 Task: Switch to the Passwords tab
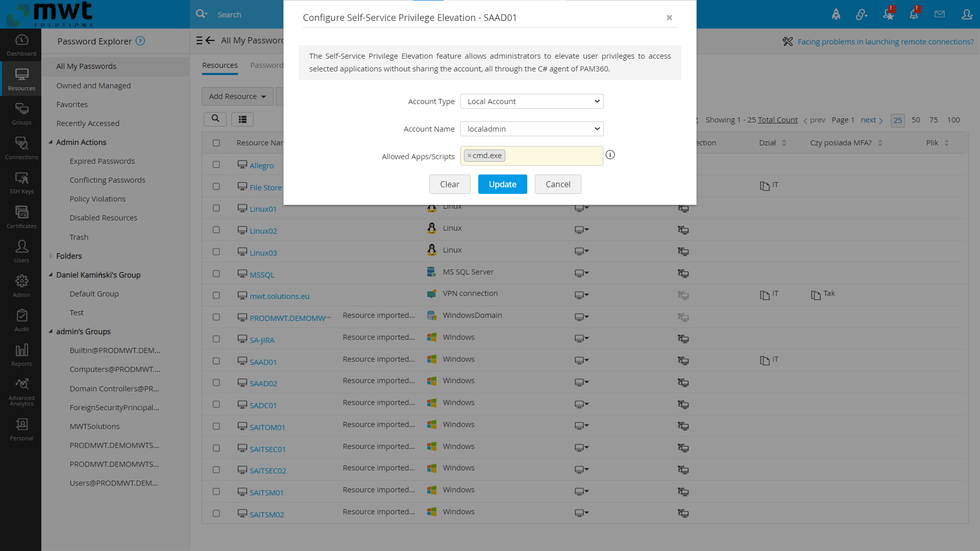point(267,65)
